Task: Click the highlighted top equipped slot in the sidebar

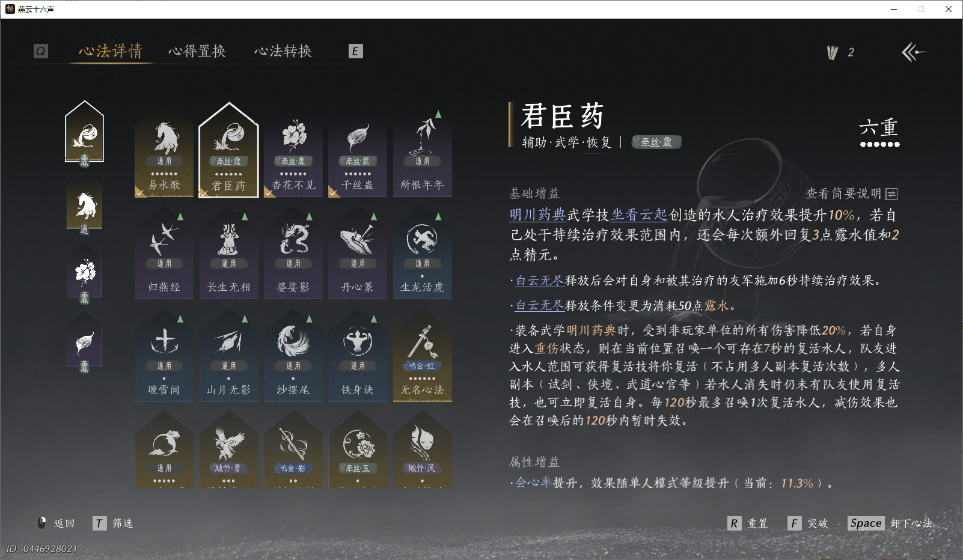Action: tap(85, 133)
